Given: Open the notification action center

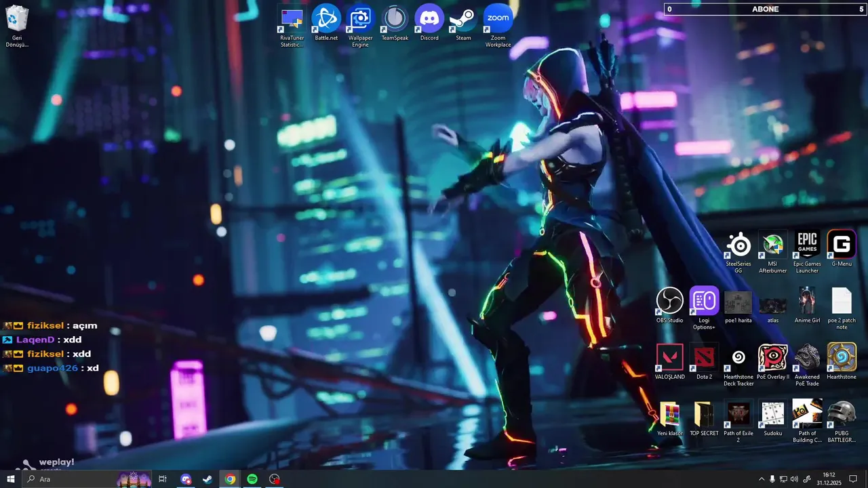Looking at the screenshot, I should (x=853, y=479).
